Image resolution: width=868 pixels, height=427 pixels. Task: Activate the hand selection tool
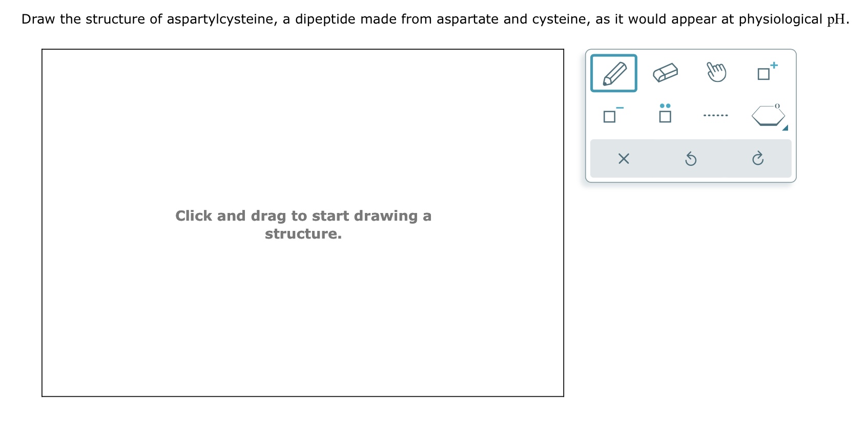(716, 72)
